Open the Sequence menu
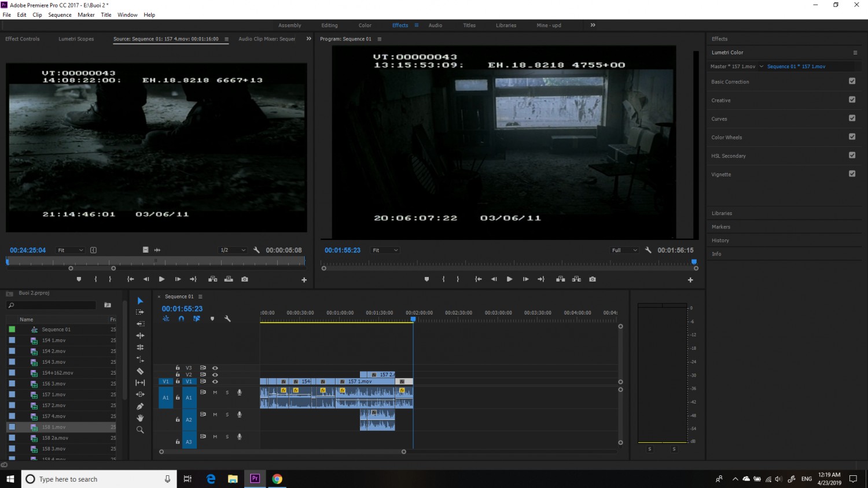The width and height of the screenshot is (868, 488). [x=60, y=15]
